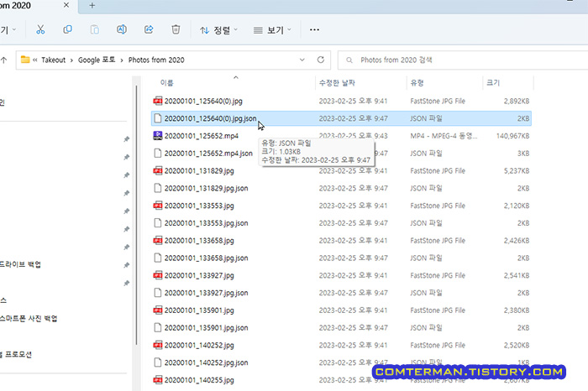Viewport: 588px width, 391px height.
Task: Open 드라이브 백업 in navigation pane
Action: (21, 264)
